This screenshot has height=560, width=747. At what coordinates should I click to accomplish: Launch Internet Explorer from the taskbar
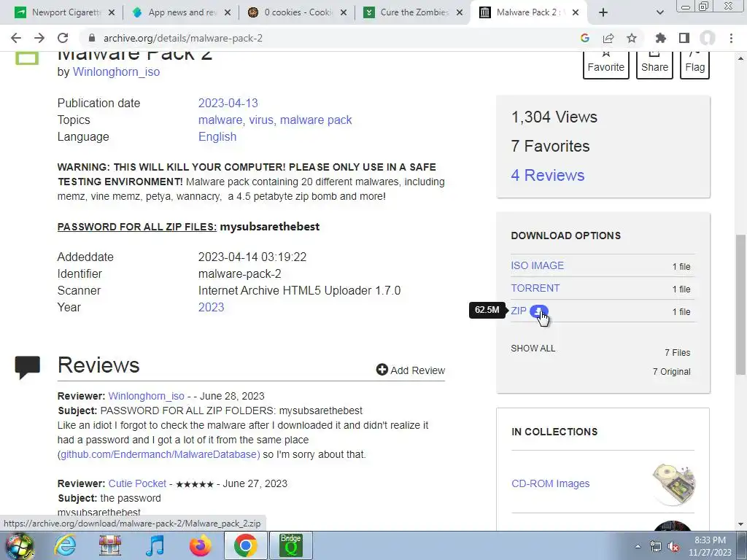65,545
